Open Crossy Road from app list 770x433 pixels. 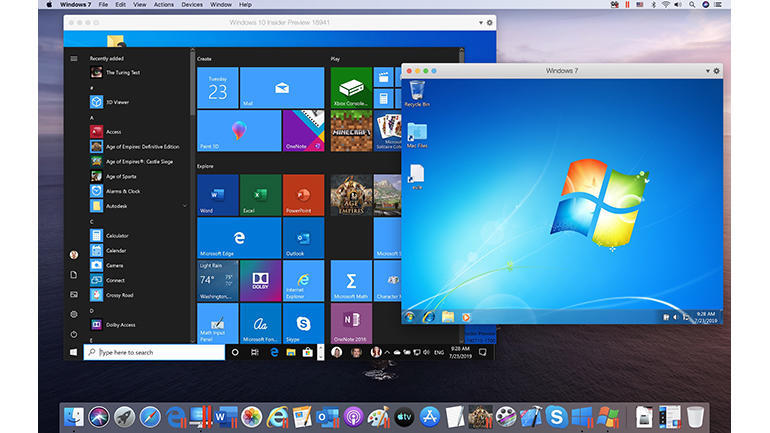(x=138, y=295)
